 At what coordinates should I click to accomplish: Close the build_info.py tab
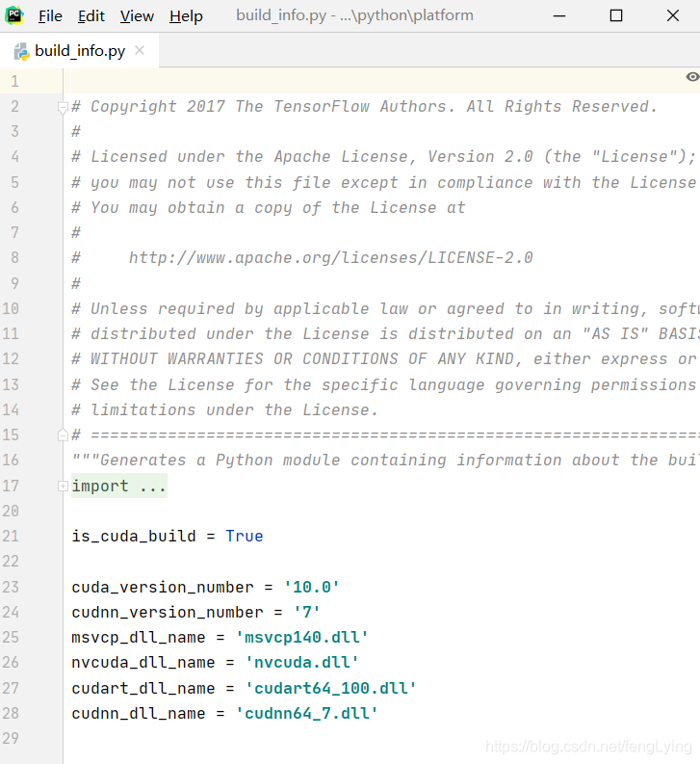click(140, 50)
